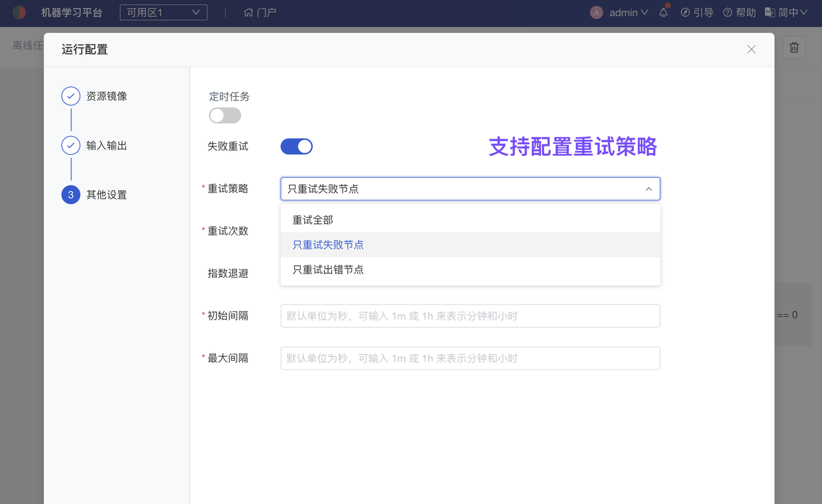Screen dimensions: 822x504
Task: Enable the 定时任务 switch
Action: (x=225, y=116)
